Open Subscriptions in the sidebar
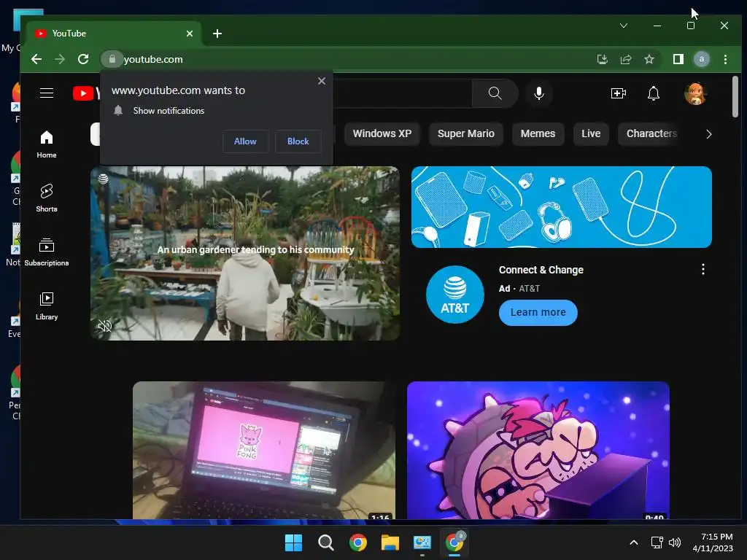This screenshot has width=747, height=560. click(46, 252)
